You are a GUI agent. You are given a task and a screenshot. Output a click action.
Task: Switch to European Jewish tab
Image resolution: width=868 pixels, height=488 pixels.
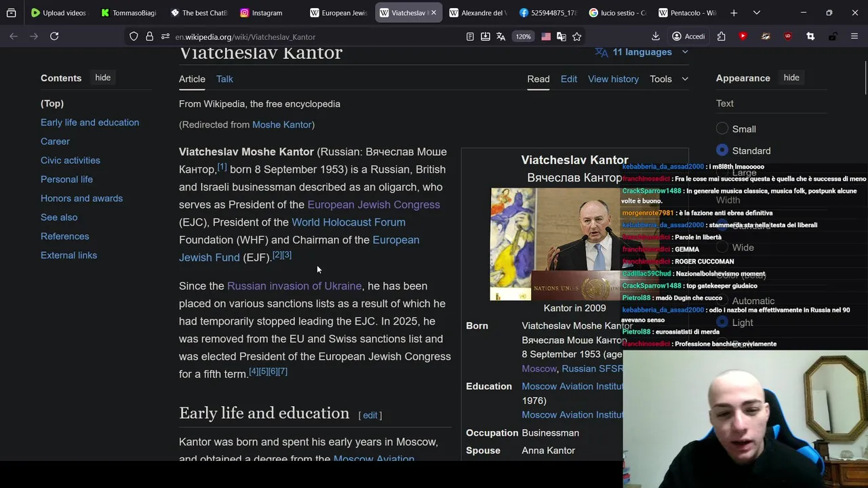[338, 13]
